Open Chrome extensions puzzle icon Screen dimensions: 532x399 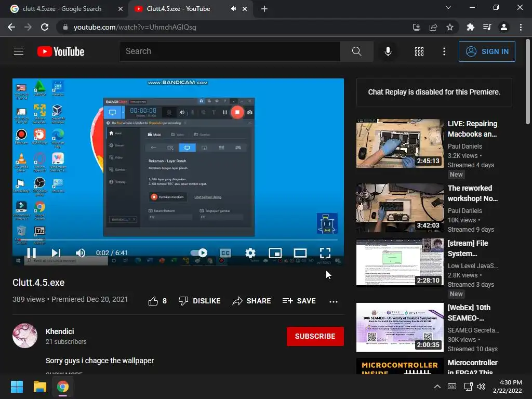471,27
